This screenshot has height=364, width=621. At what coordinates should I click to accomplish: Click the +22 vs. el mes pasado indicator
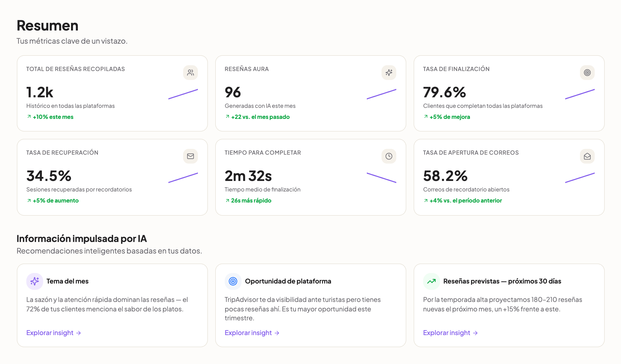[x=257, y=117]
